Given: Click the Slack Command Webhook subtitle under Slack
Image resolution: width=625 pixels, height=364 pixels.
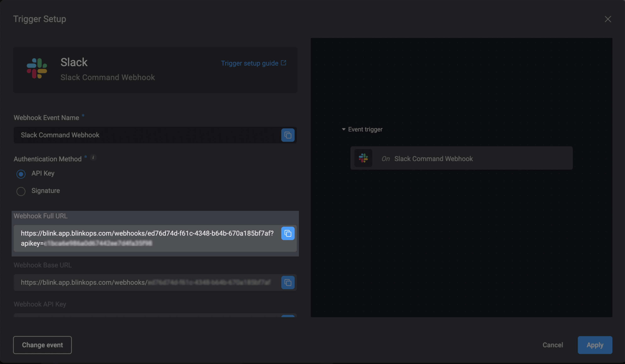Looking at the screenshot, I should [108, 77].
